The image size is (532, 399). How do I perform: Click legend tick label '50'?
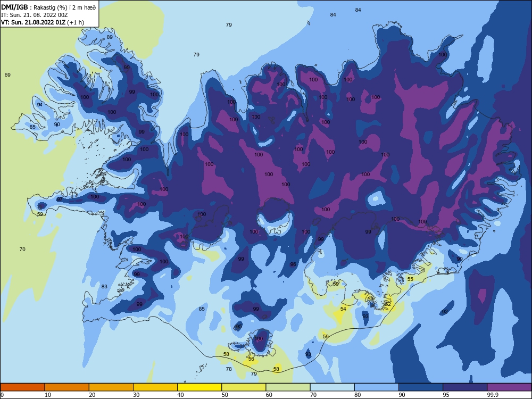[x=225, y=395]
